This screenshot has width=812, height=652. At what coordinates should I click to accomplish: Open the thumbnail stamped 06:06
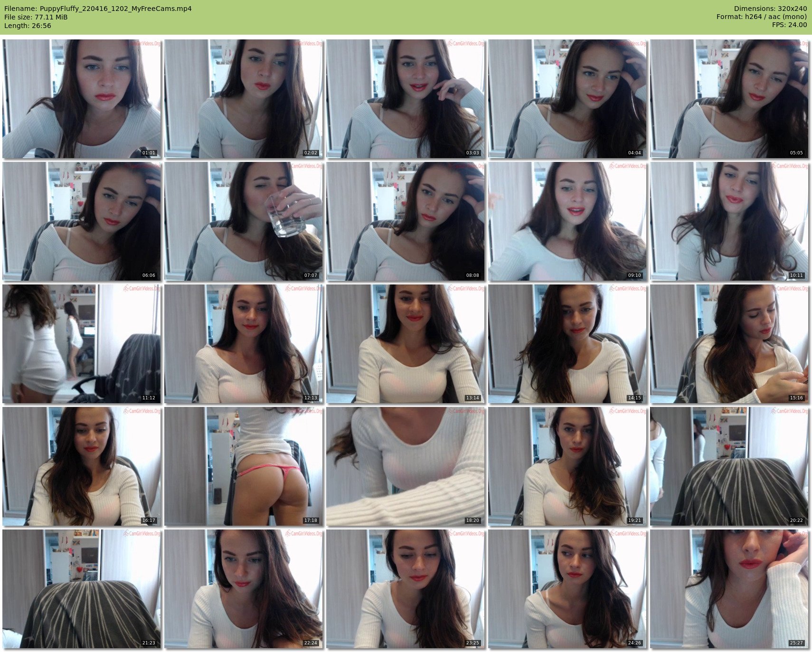(82, 221)
